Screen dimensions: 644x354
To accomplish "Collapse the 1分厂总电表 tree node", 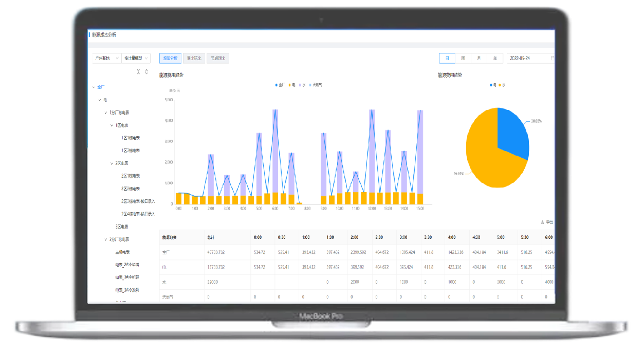I will click(105, 113).
